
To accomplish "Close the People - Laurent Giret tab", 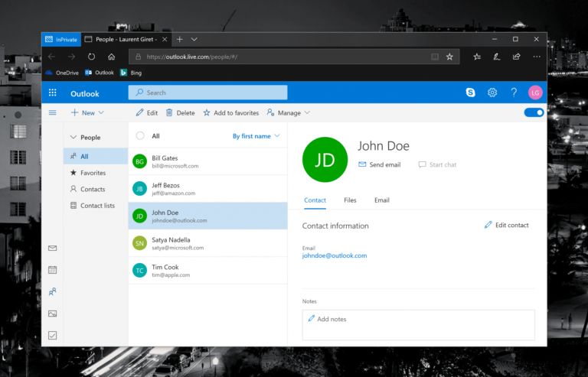I will [x=165, y=39].
